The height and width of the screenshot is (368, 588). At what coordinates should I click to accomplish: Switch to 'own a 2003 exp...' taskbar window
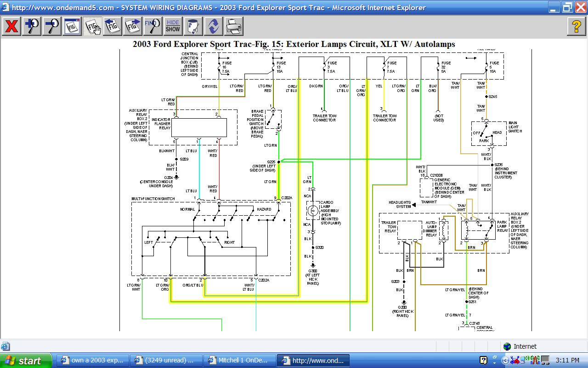[x=92, y=361]
